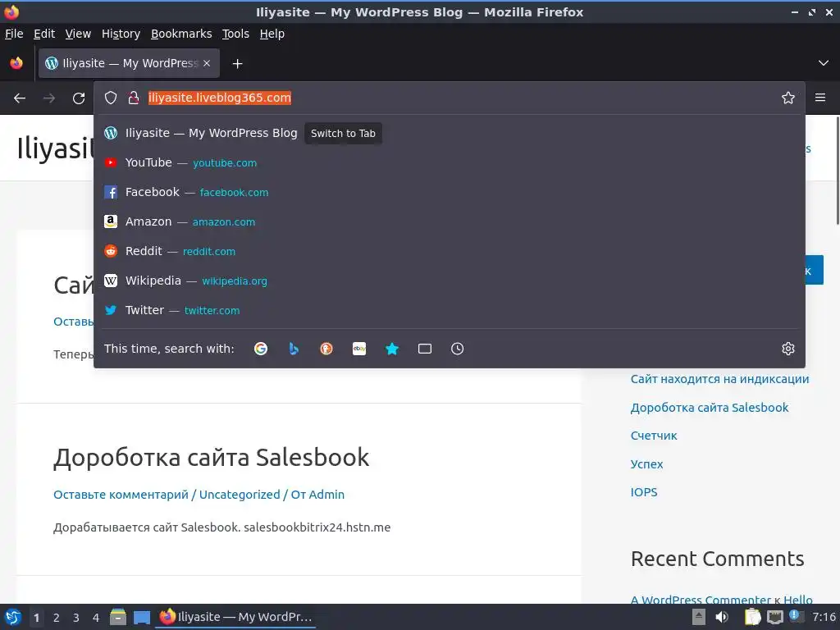Image resolution: width=840 pixels, height=630 pixels.
Task: Open sidebar link Счетчик
Action: [x=654, y=436]
